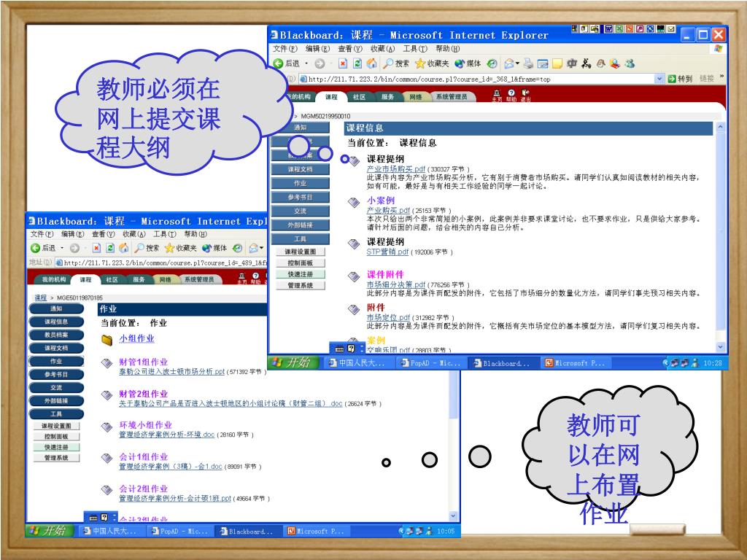Click Print icon in upper course-info window toolbar
The height and width of the screenshot is (560, 747).
pos(528,63)
